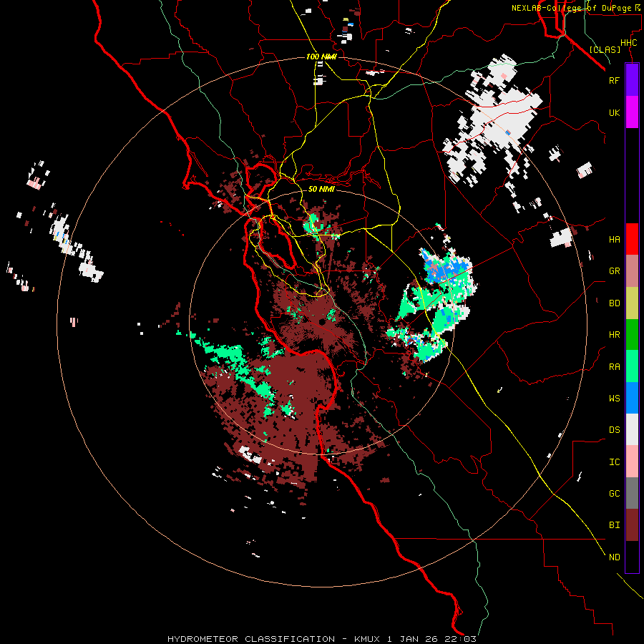Image resolution: width=644 pixels, height=644 pixels.
Task: Click the GC gray legend swatch
Action: pyautogui.click(x=632, y=493)
